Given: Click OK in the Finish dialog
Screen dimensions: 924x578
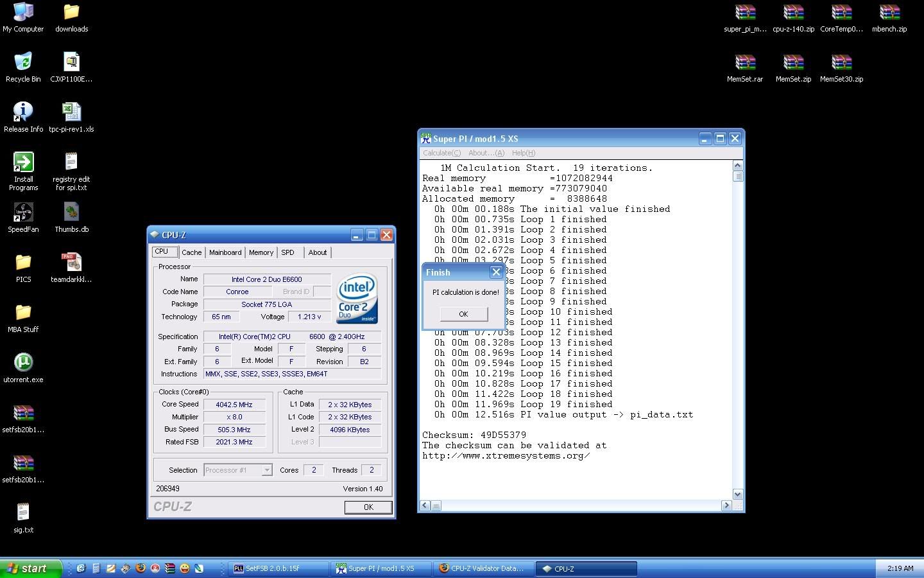Looking at the screenshot, I should coord(463,314).
